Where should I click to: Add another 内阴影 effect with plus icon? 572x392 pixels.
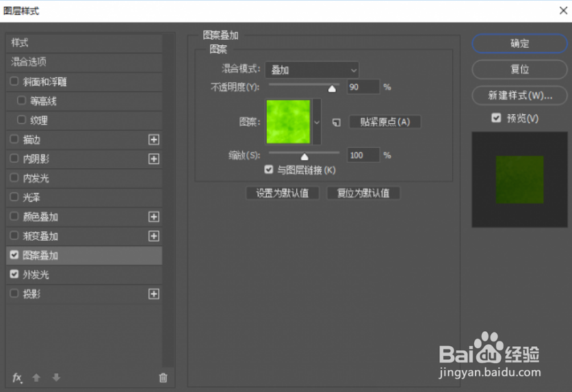154,159
